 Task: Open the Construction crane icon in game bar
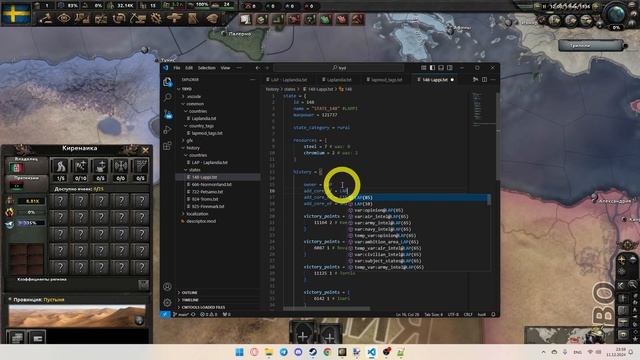point(138,18)
